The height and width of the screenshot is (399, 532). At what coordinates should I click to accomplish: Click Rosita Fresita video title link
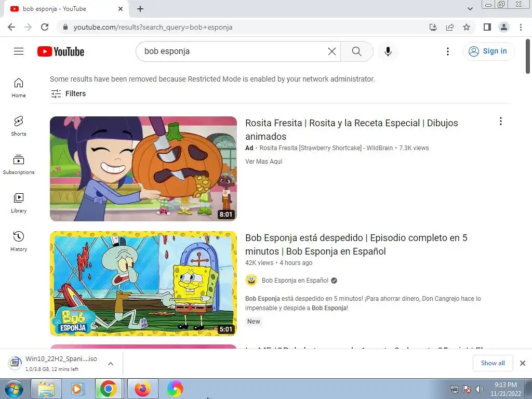[x=352, y=129]
